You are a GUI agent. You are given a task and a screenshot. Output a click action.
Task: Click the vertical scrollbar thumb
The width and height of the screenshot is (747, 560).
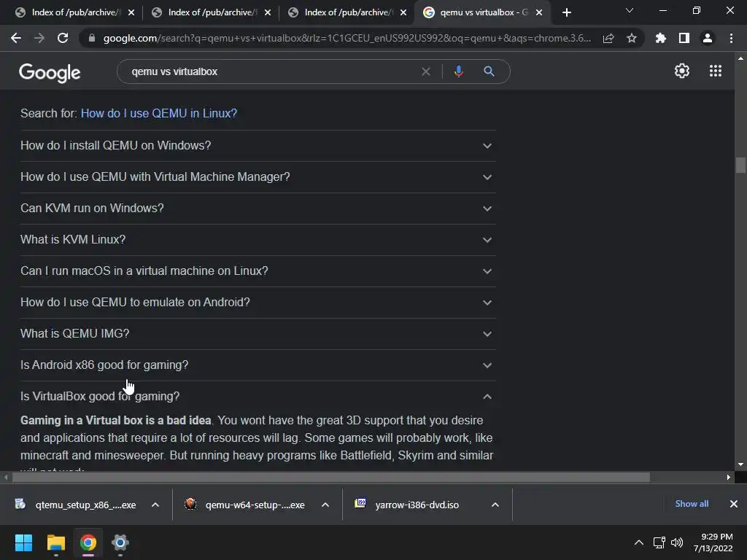(x=740, y=166)
